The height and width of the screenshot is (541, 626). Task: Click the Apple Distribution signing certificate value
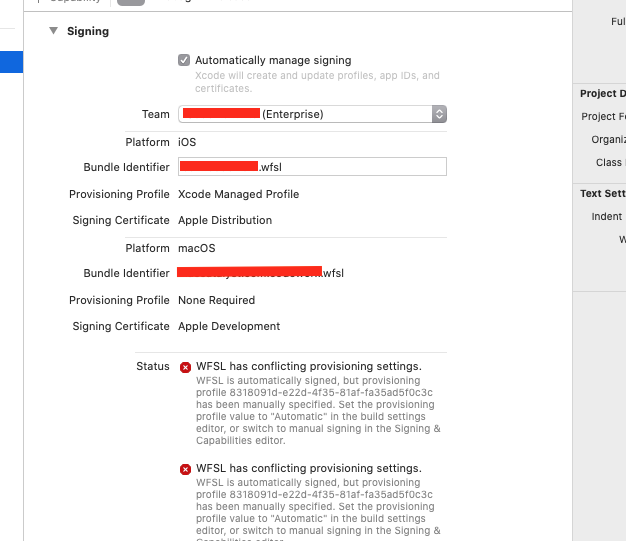pos(225,220)
